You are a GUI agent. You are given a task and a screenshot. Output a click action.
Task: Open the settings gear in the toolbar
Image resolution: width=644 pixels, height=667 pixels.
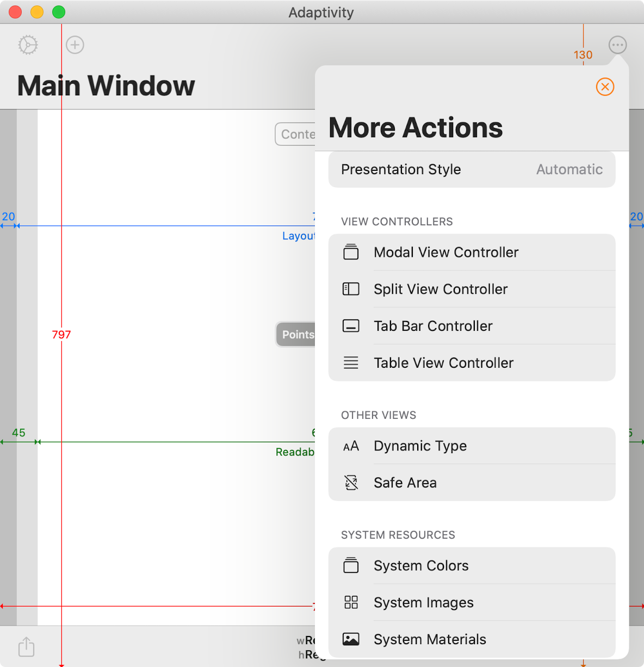(x=28, y=45)
